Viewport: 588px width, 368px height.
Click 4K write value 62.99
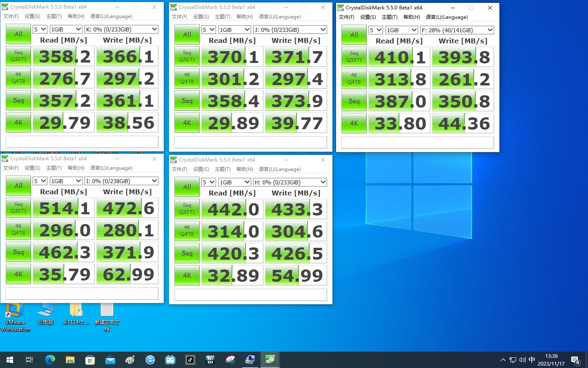coord(127,274)
